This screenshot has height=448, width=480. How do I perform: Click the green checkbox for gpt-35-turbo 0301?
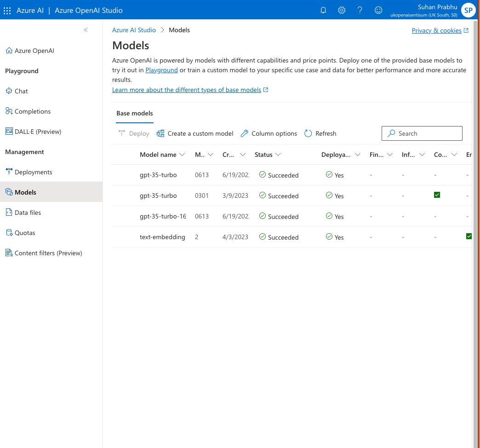pos(437,195)
